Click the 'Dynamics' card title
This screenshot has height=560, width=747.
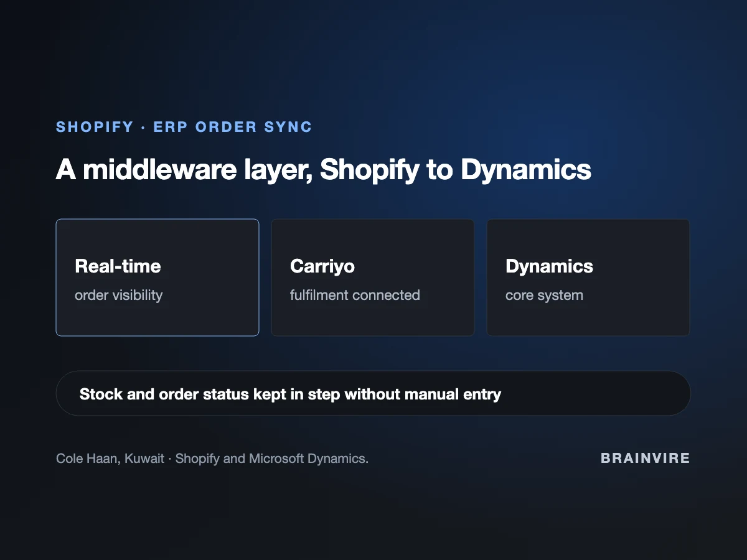pos(549,266)
